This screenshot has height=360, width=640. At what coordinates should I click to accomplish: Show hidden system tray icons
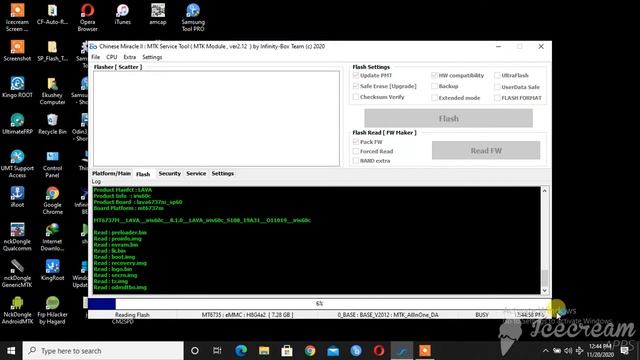[x=546, y=351]
